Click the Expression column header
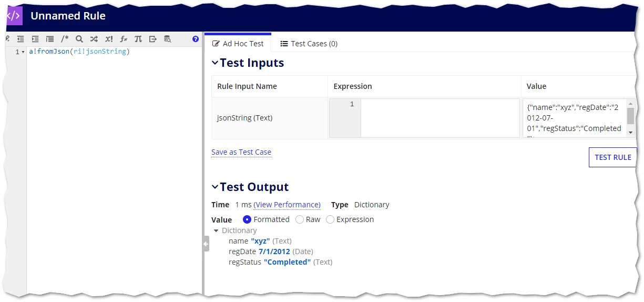The image size is (644, 302). pos(353,86)
